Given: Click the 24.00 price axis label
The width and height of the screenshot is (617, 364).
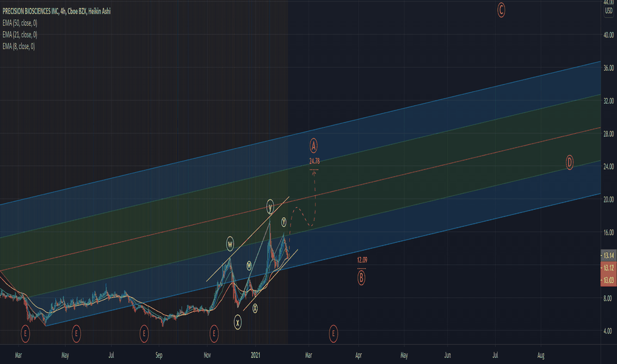Looking at the screenshot, I should [608, 167].
